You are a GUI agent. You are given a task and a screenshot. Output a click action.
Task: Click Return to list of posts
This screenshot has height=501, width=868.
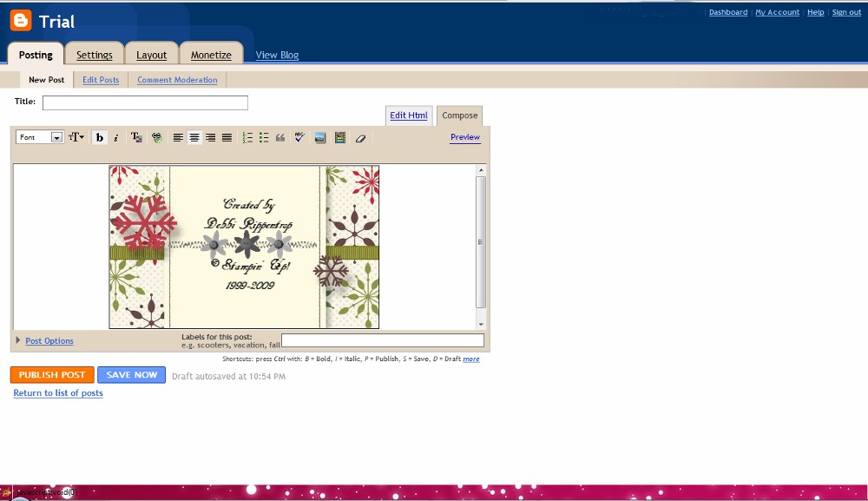pos(58,393)
